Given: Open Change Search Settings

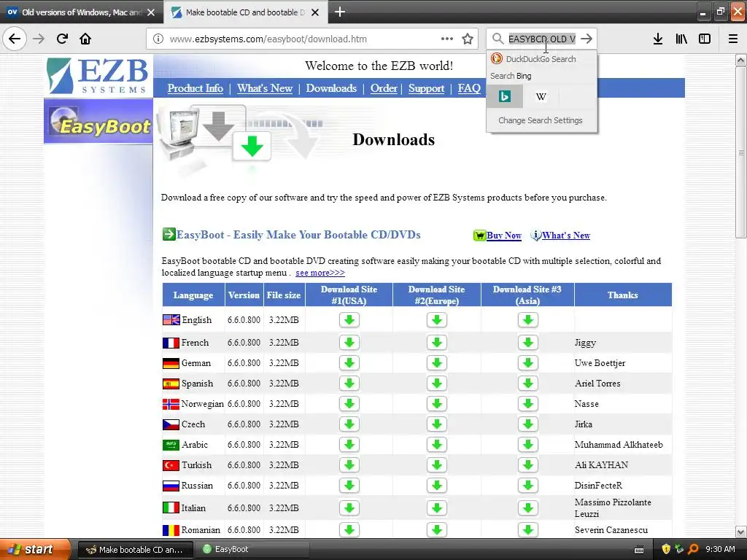Looking at the screenshot, I should 541,120.
